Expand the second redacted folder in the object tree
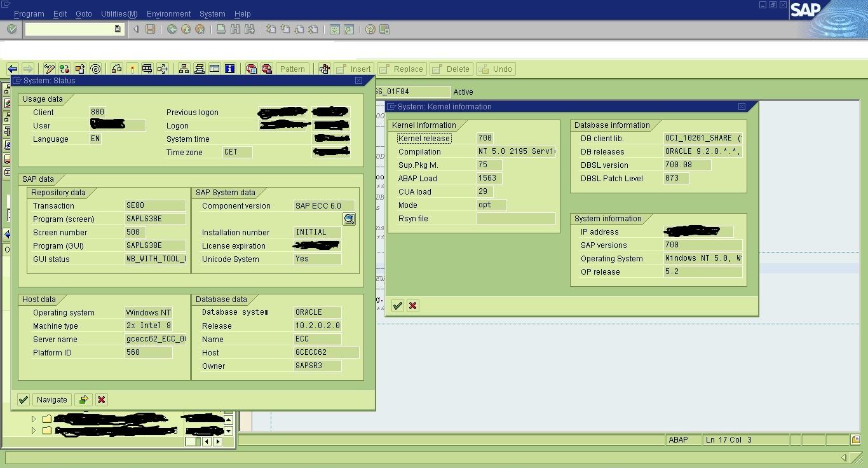 click(34, 430)
